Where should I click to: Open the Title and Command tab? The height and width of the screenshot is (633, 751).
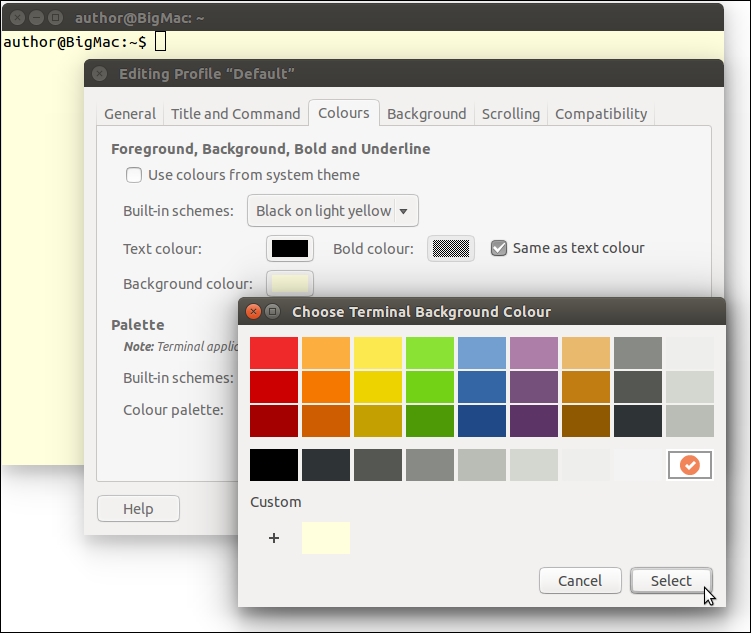pyautogui.click(x=235, y=114)
